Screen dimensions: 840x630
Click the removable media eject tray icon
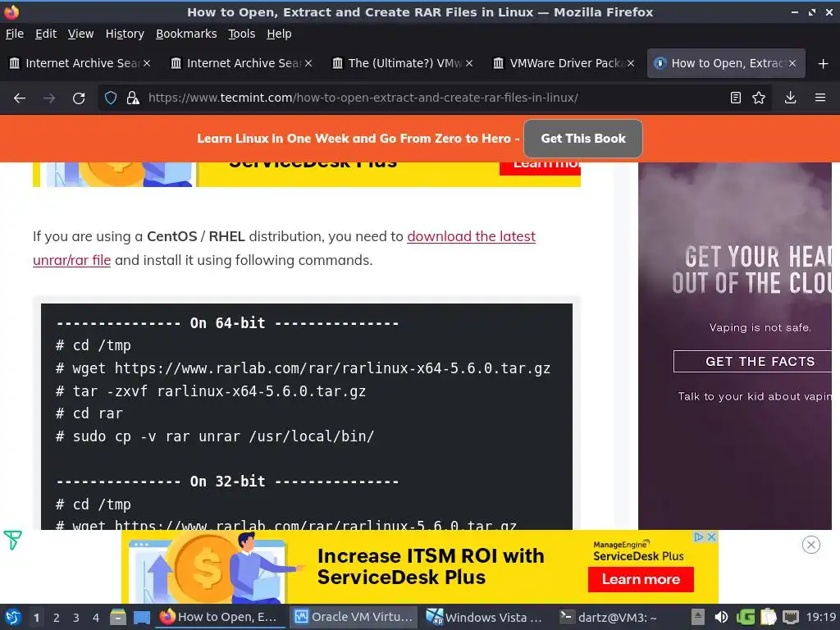697,617
